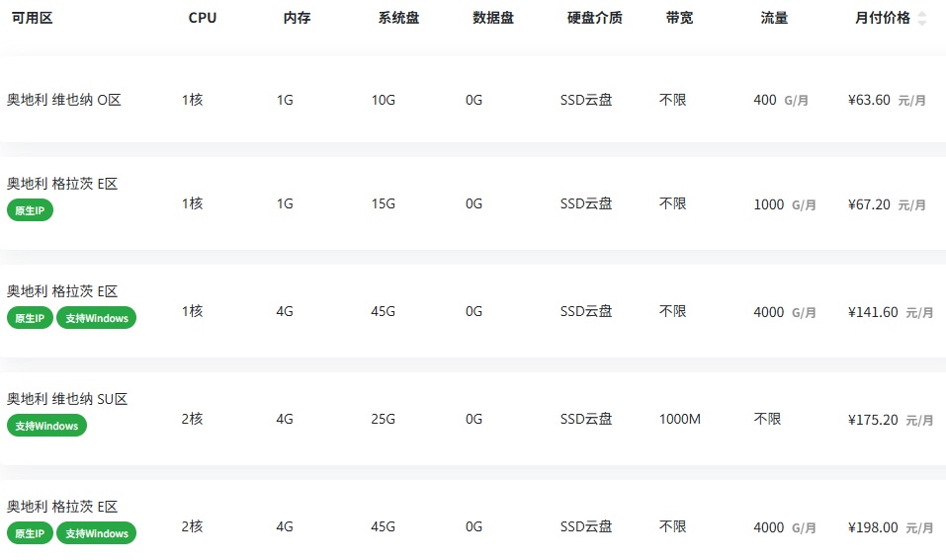Click 原生IP badge in the ¥141.60 row
This screenshot has width=946, height=560.
coord(31,318)
